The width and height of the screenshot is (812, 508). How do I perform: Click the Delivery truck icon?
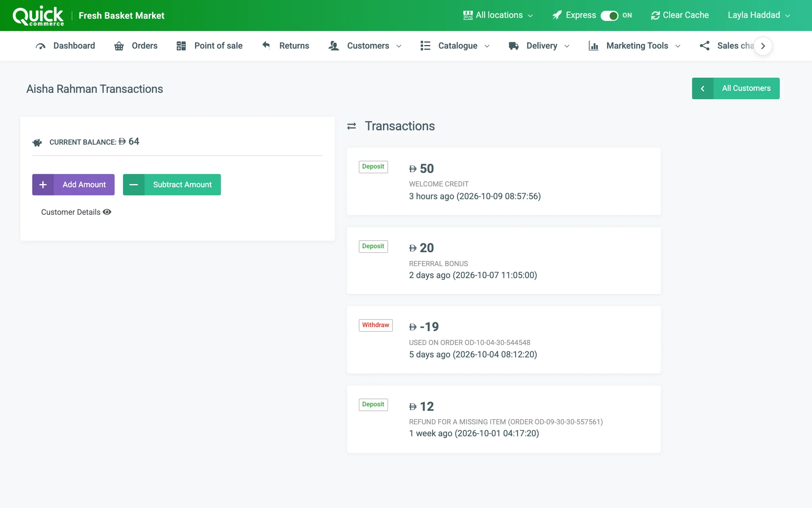click(513, 46)
